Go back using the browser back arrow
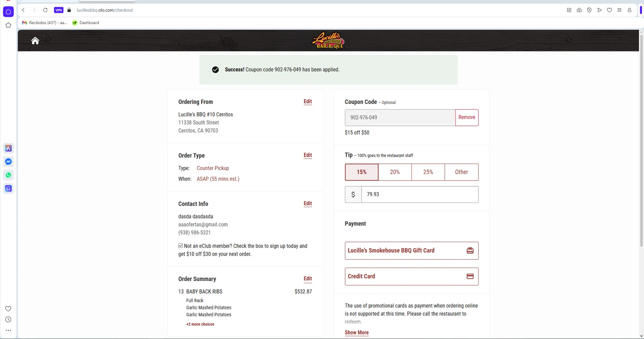Viewport: 644px width, 339px height. tap(23, 10)
